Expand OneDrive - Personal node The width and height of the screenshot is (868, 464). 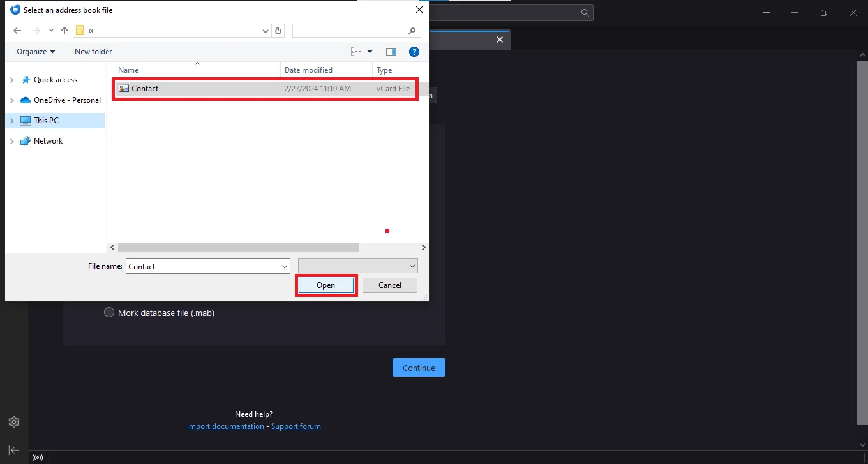tap(11, 100)
